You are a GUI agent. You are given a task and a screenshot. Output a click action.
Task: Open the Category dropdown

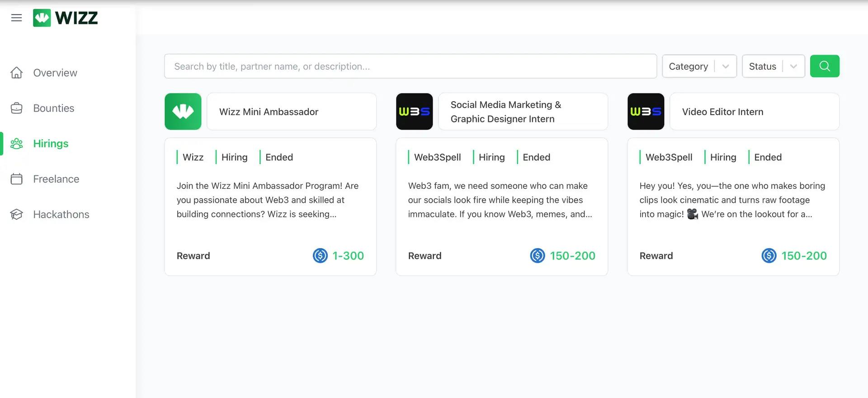tap(689, 66)
